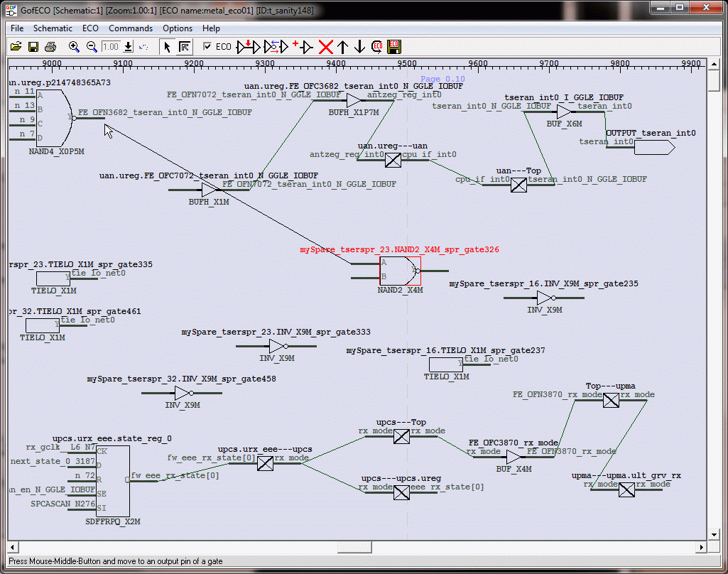Click the red X delete icon
The width and height of the screenshot is (728, 574).
click(325, 47)
